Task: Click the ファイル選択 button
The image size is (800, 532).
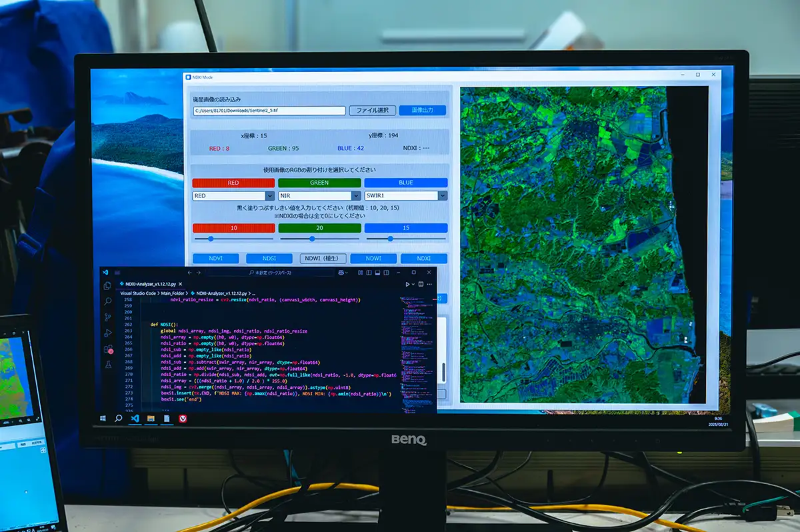Action: pyautogui.click(x=372, y=111)
